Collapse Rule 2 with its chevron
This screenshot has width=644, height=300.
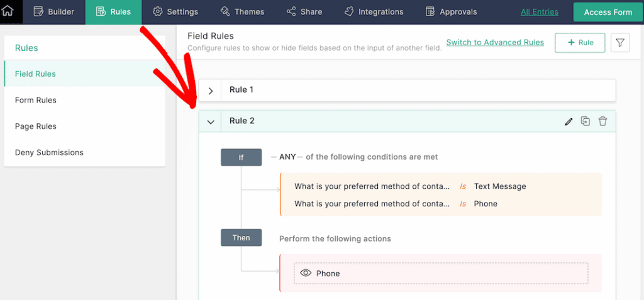pos(211,121)
